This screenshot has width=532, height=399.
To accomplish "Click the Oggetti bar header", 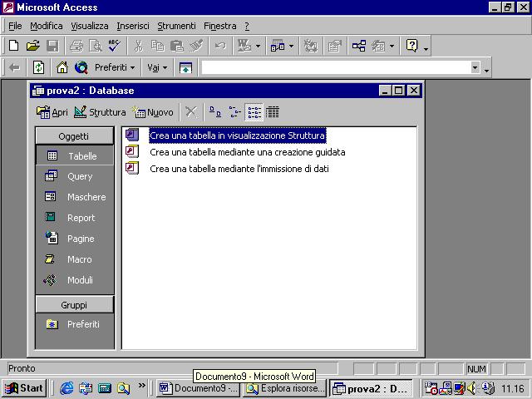I will tap(74, 136).
